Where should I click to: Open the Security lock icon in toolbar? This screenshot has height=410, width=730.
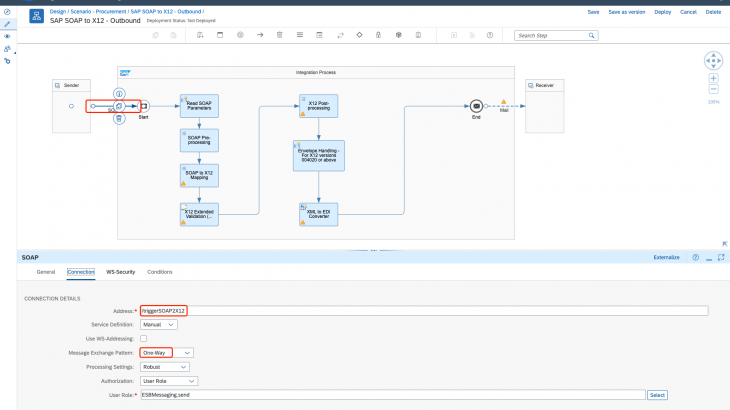(x=379, y=35)
